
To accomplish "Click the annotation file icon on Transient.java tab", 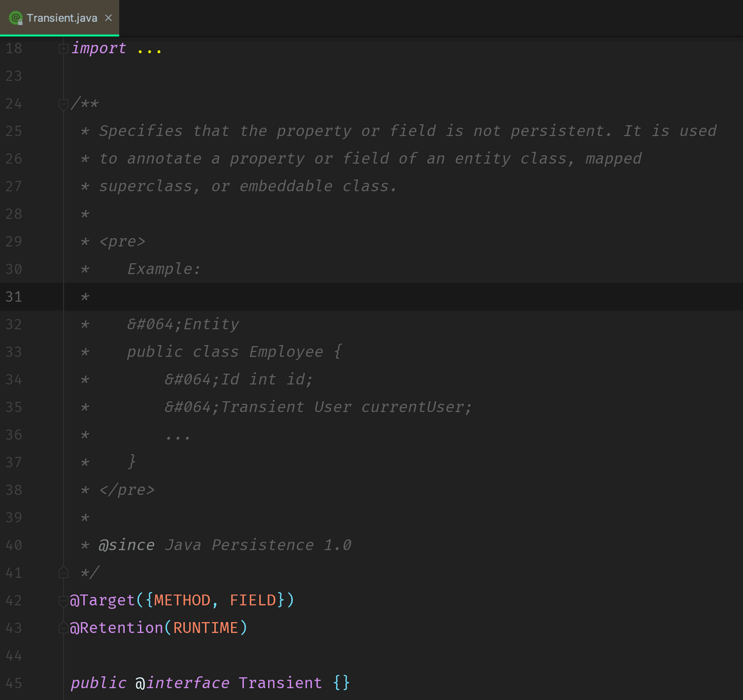I will click(x=16, y=18).
